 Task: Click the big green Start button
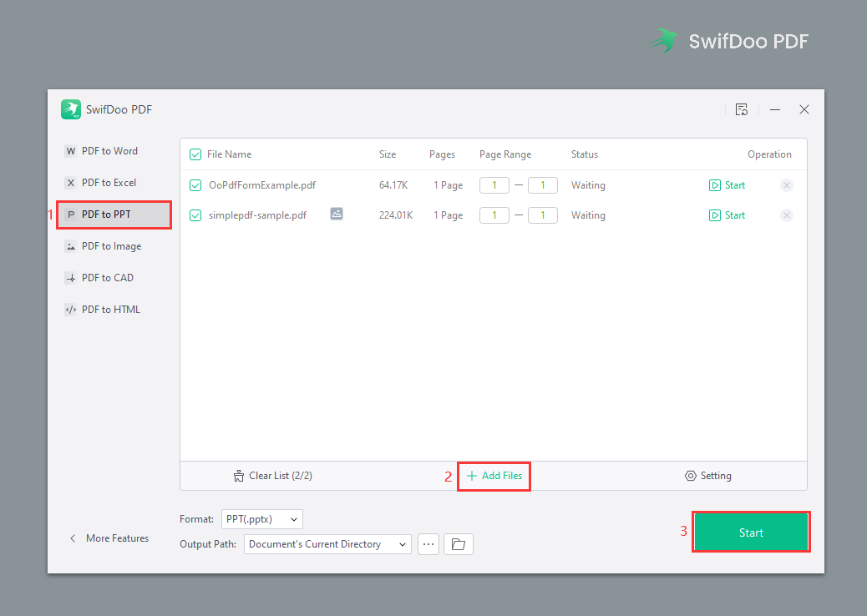(751, 532)
